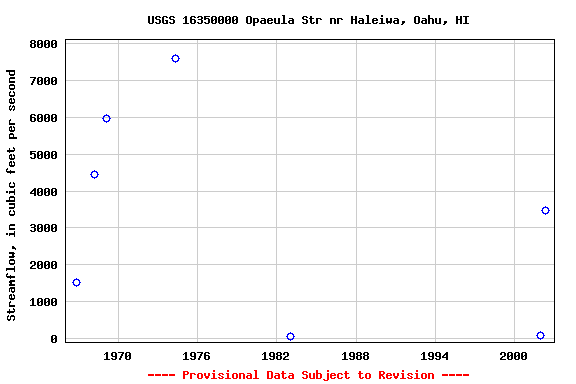
Task: Click the data point near 7600 in 1974
Action: point(175,58)
